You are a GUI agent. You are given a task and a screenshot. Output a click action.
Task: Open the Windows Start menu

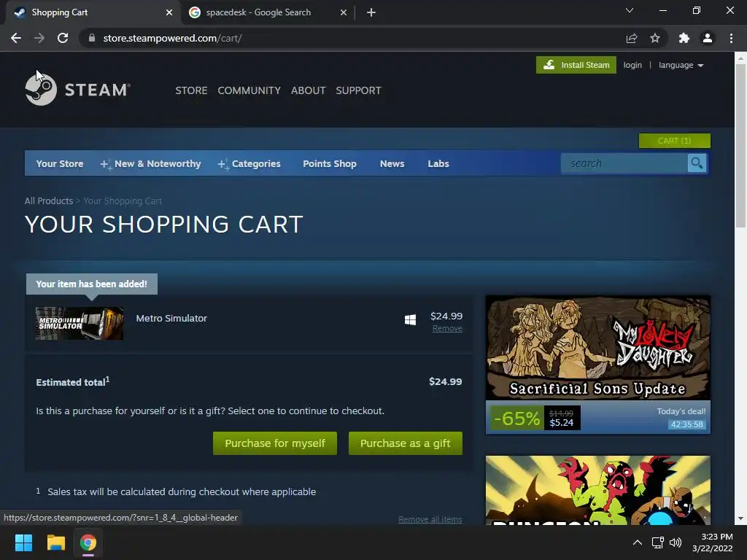23,542
